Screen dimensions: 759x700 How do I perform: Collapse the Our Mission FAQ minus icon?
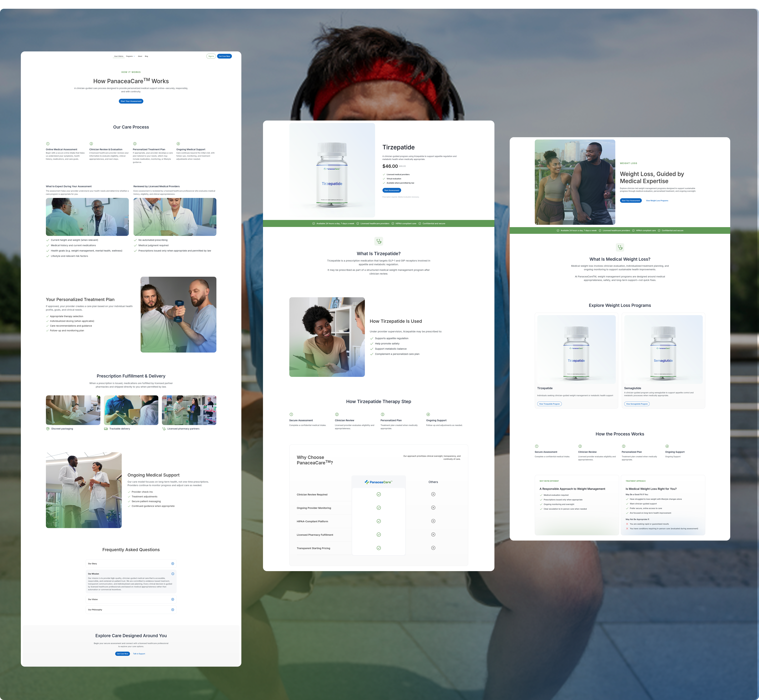(173, 574)
